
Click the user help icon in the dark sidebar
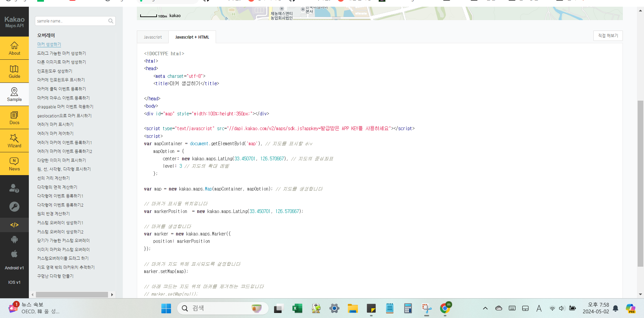pos(14,188)
